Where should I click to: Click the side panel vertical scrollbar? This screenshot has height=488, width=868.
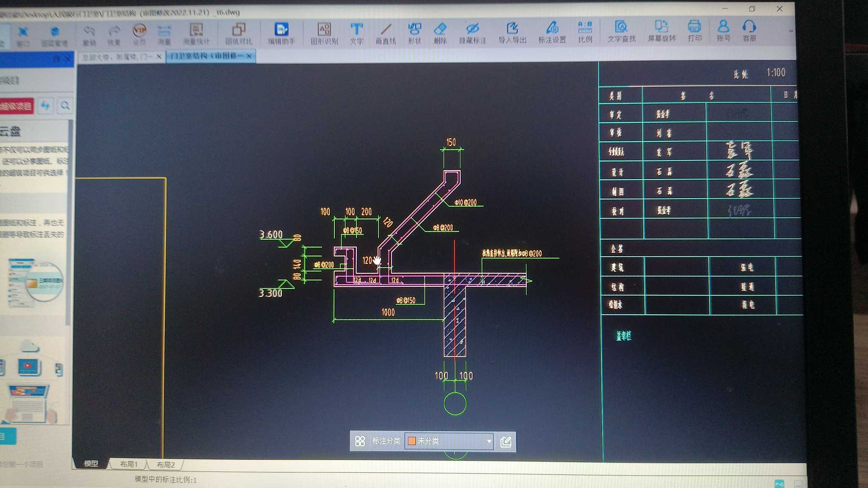67,222
